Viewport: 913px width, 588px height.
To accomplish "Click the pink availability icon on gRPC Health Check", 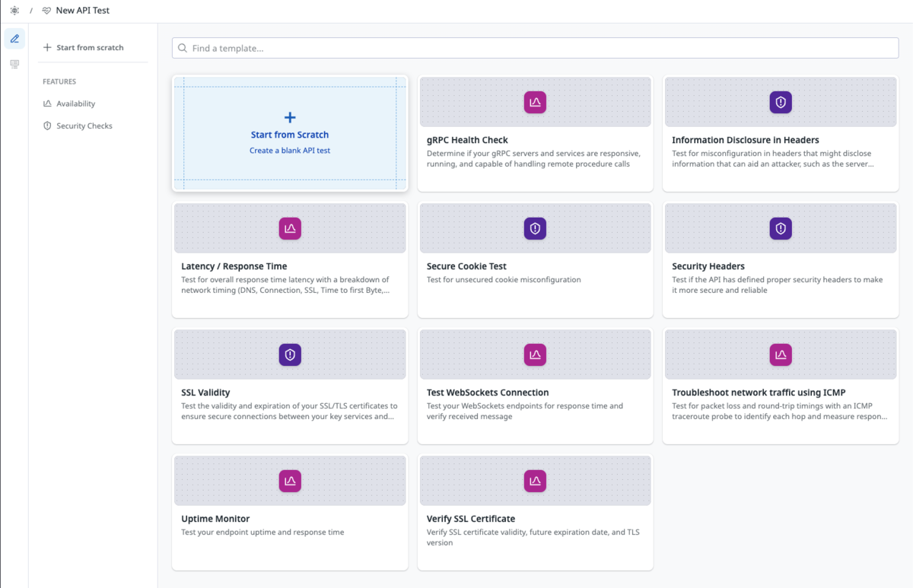I will 535,102.
